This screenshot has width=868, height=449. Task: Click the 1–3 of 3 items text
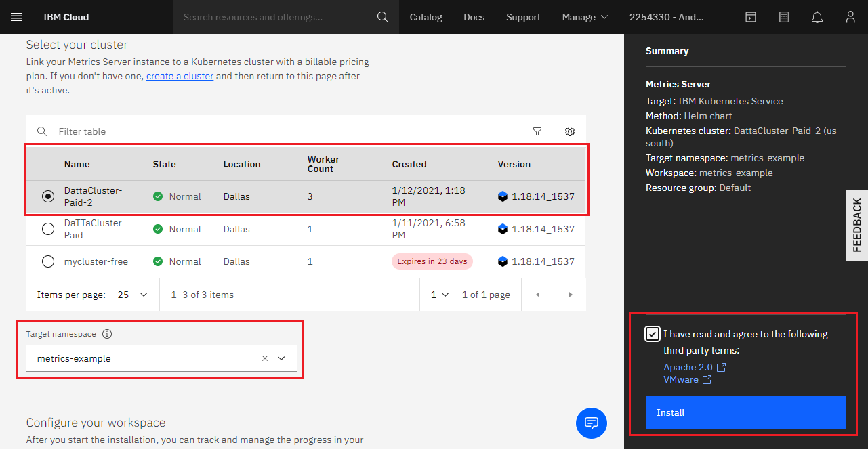tap(203, 295)
